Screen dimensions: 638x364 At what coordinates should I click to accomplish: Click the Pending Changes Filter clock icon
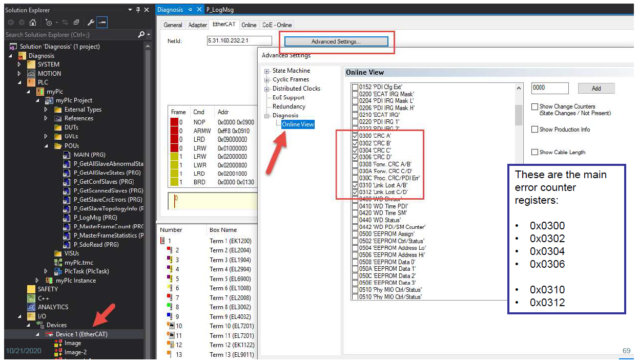(49, 23)
